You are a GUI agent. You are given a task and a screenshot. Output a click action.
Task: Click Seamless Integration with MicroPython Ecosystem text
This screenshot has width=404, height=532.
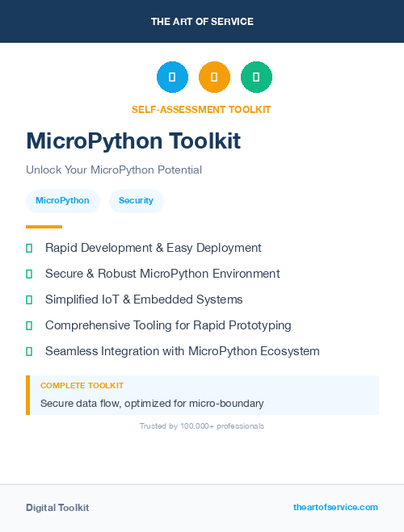[183, 351]
